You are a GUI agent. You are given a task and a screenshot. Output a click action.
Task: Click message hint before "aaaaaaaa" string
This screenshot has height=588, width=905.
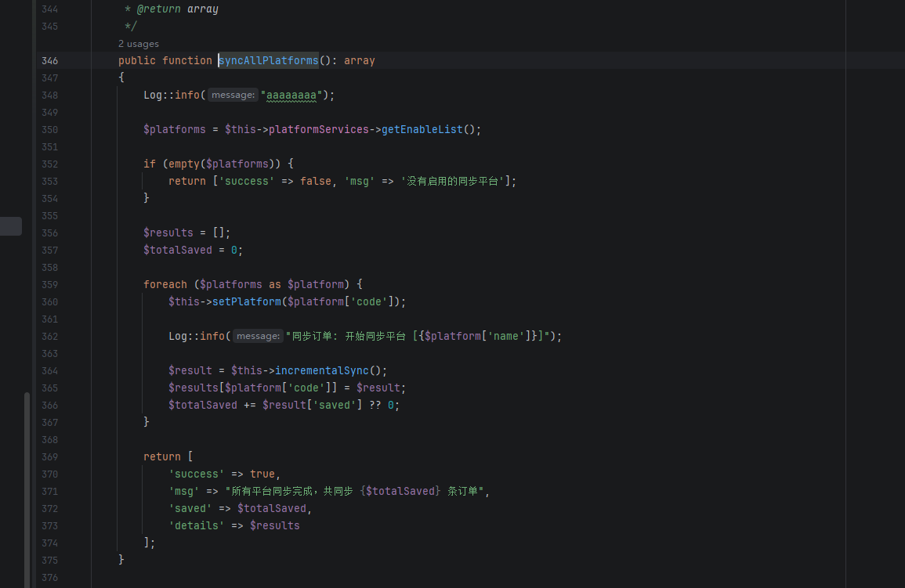click(233, 95)
